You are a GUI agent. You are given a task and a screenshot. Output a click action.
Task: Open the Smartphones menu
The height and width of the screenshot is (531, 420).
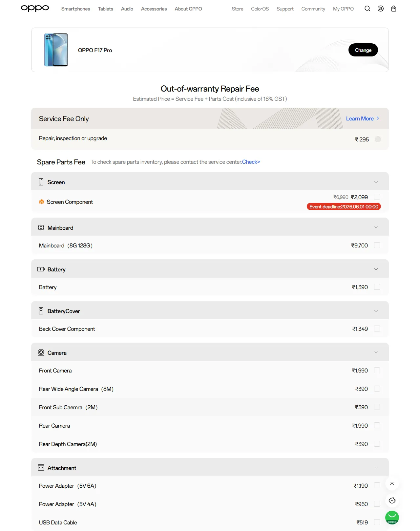click(x=75, y=9)
